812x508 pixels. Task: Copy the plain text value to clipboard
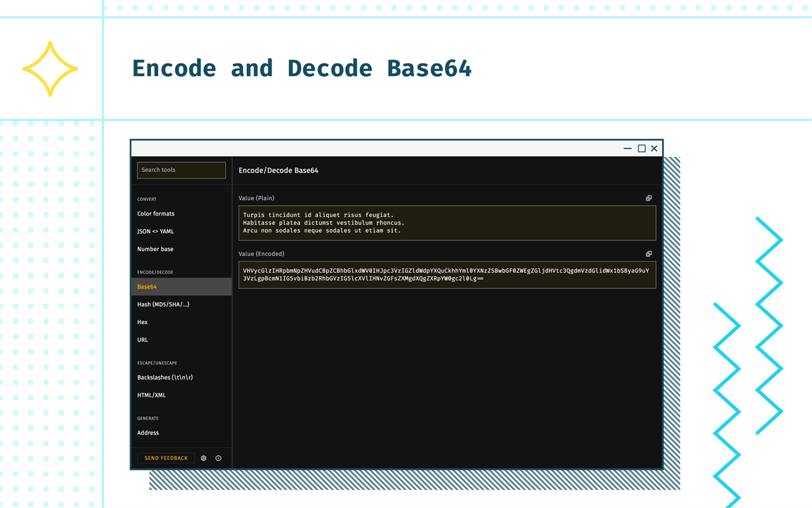click(649, 198)
